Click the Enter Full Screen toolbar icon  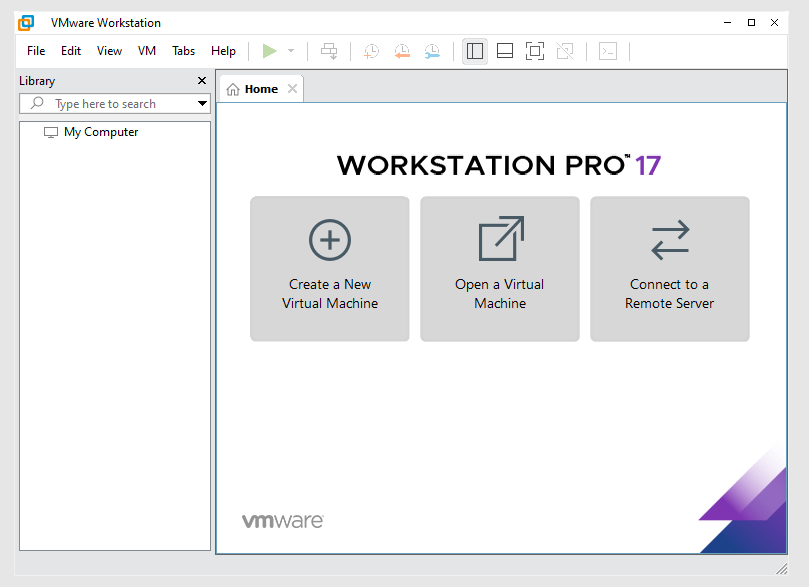coord(535,51)
